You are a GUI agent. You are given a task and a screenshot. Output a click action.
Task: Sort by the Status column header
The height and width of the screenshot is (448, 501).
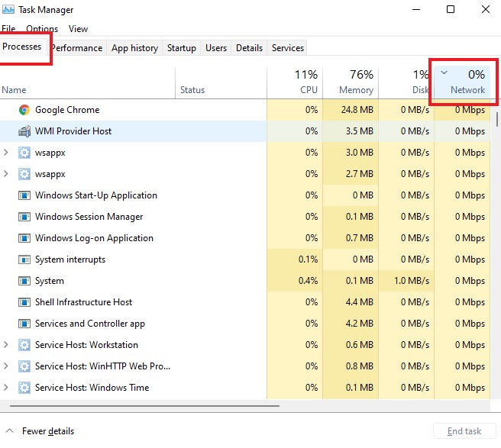[221, 82]
